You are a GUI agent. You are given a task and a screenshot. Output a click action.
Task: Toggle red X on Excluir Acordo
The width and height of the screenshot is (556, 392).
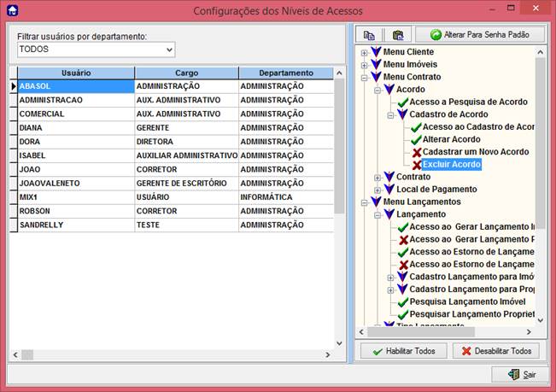pos(417,164)
